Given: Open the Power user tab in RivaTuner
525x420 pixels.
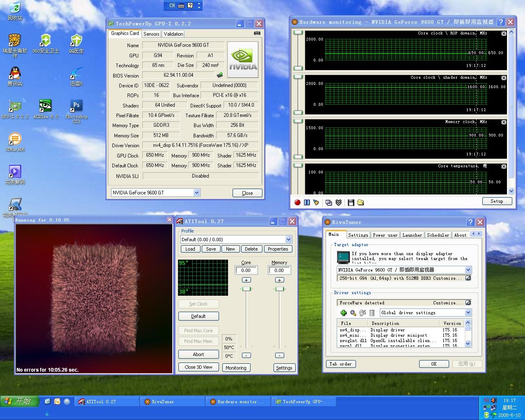Looking at the screenshot, I should (x=385, y=235).
